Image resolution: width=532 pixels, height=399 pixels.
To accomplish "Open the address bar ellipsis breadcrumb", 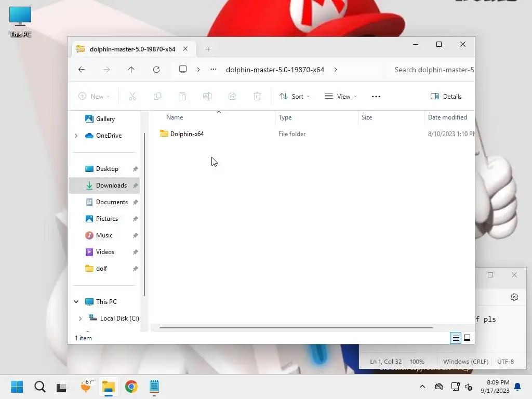I will (x=214, y=69).
